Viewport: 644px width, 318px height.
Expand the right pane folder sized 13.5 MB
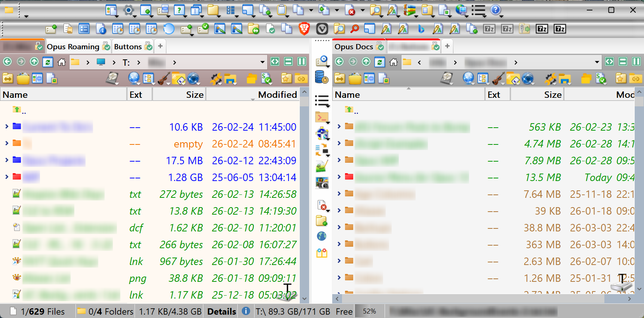coord(339,177)
